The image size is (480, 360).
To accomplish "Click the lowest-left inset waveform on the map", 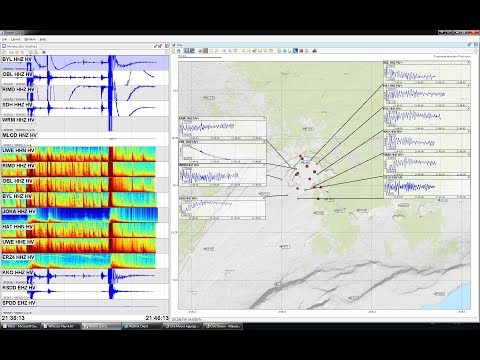I will pos(222,208).
